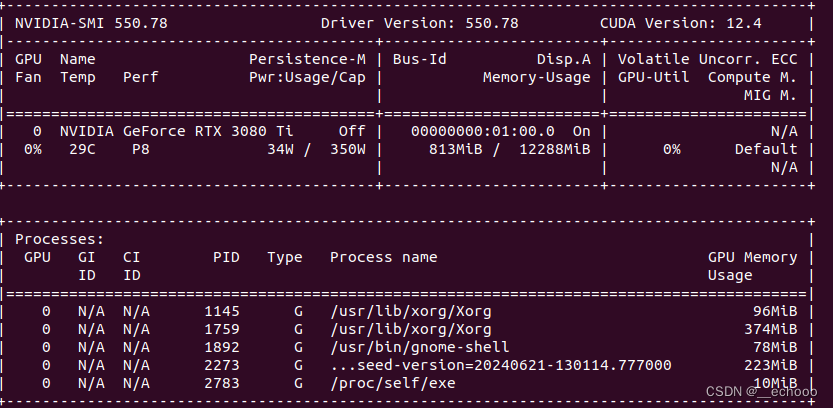
Task: Click the CSDN @__echoob watermark
Action: 761,392
